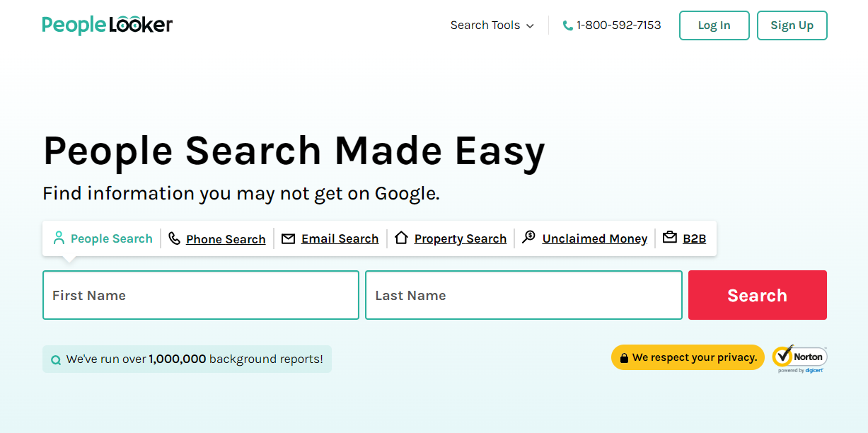Click the envelope icon beside Email Search
Image resolution: width=868 pixels, height=433 pixels.
click(x=288, y=238)
